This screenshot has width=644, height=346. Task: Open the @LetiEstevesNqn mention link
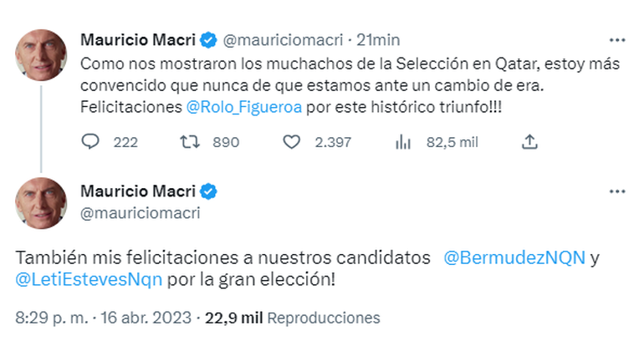[x=89, y=278]
